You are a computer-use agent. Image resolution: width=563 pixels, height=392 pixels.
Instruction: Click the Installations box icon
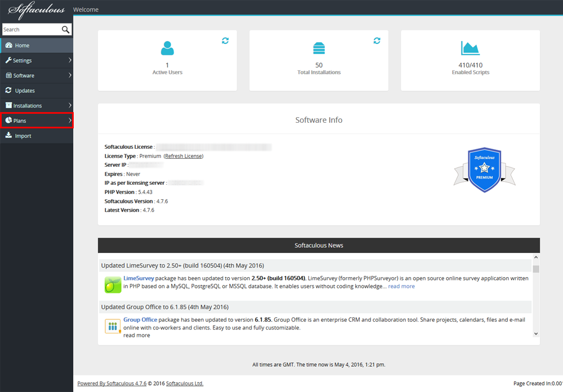tap(8, 105)
